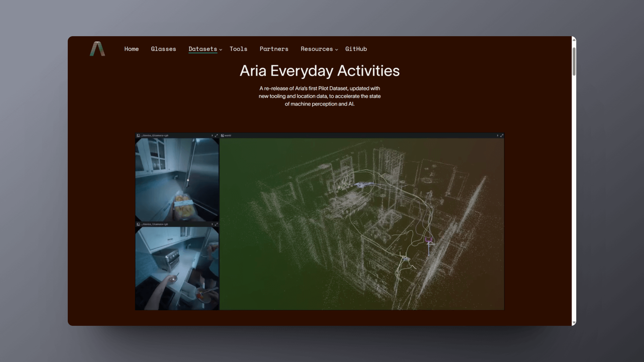Click the scrollbar up arrow

[574, 40]
